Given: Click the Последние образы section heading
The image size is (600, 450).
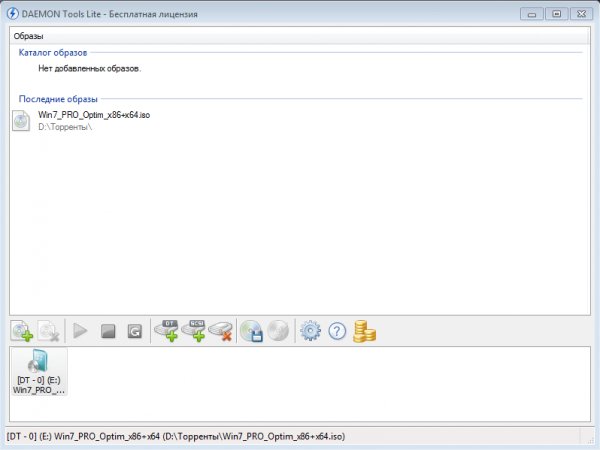Looking at the screenshot, I should coord(58,99).
